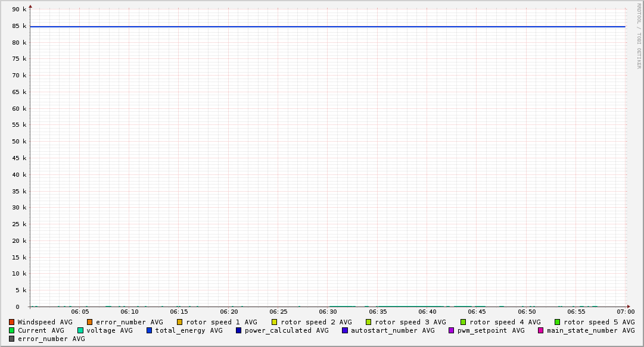
Task: Select the teal voltage AVG legend swatch
Action: [x=80, y=330]
